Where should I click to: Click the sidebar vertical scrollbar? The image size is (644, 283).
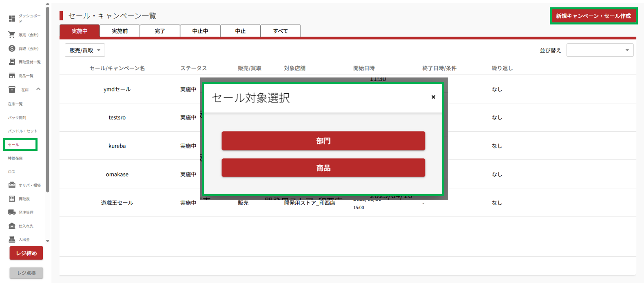[x=48, y=98]
